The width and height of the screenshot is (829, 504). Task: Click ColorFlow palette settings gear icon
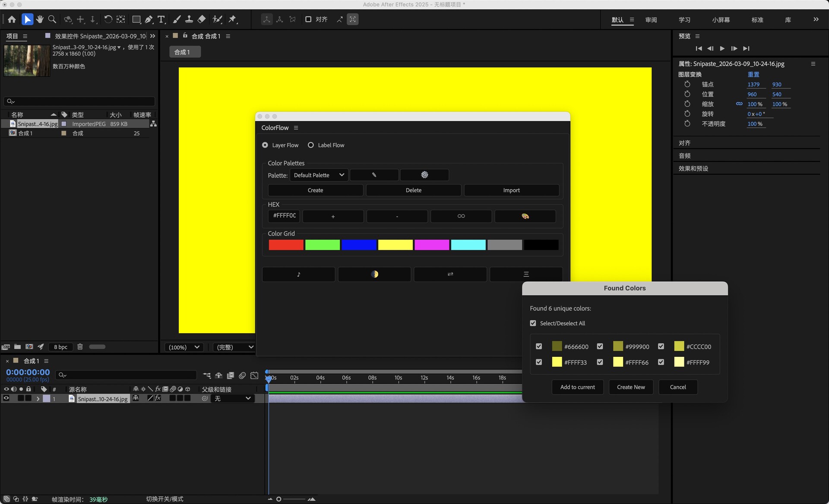(424, 175)
